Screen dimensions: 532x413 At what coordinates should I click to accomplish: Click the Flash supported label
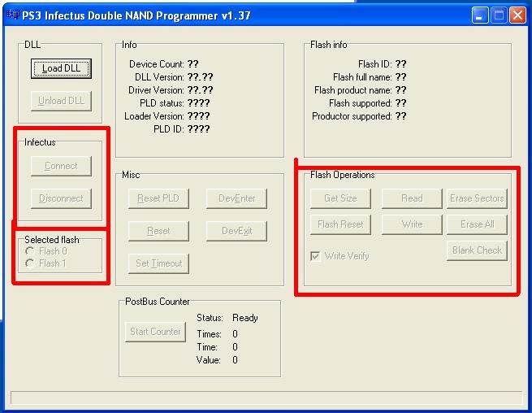[361, 103]
